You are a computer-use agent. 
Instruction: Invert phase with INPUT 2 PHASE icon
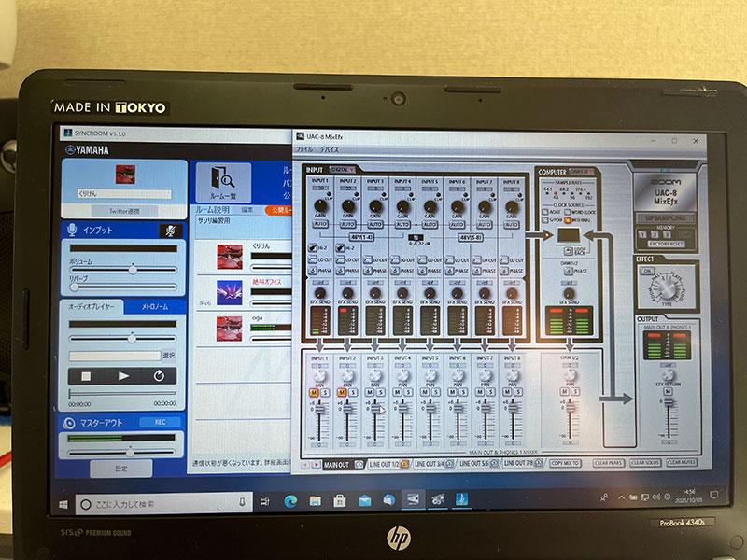click(x=340, y=271)
